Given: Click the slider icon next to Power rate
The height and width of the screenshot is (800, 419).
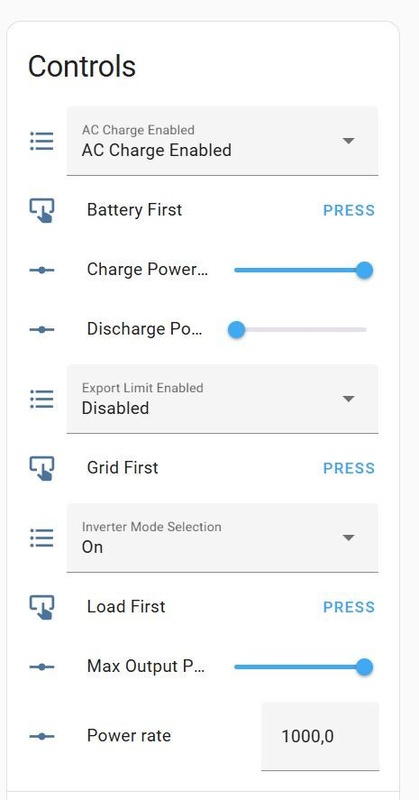Looking at the screenshot, I should pyautogui.click(x=42, y=736).
